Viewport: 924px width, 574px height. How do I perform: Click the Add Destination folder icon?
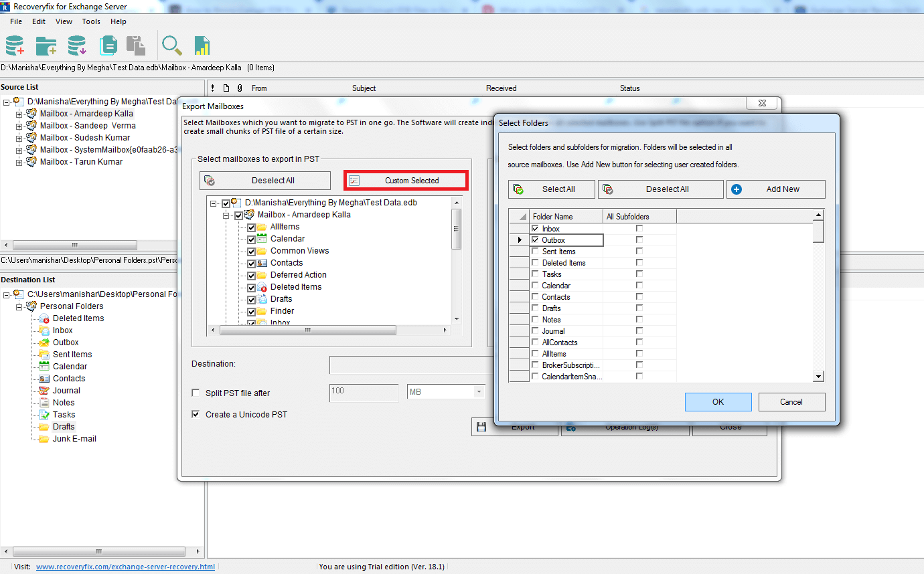[x=45, y=45]
